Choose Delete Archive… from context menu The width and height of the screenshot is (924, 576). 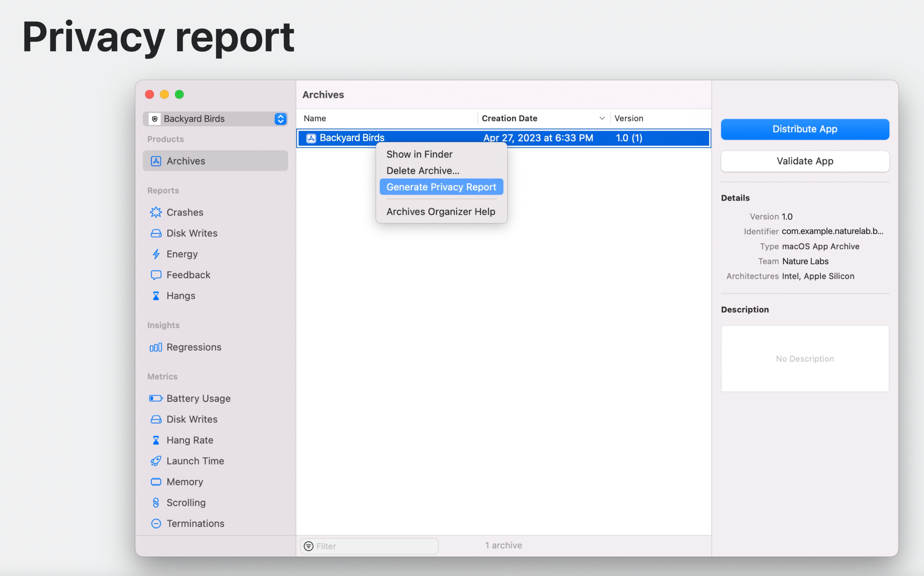[423, 171]
